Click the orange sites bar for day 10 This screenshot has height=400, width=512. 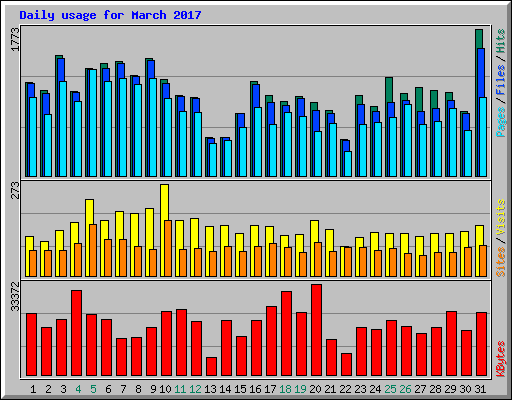(x=168, y=248)
